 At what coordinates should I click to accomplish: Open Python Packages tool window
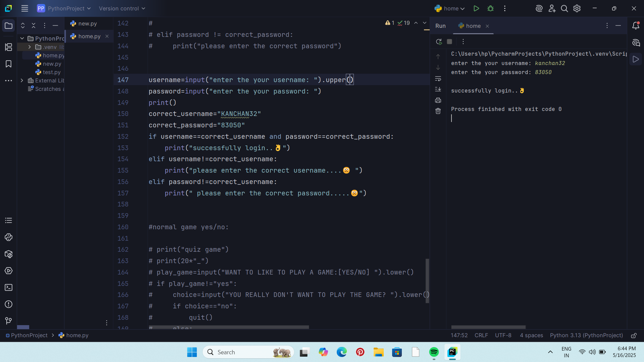point(8,254)
